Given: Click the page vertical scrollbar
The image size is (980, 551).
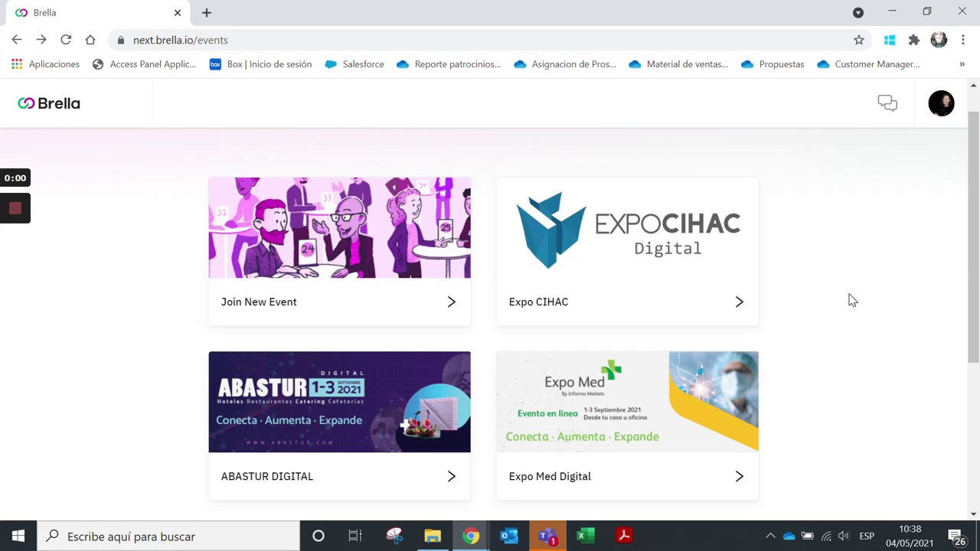Looking at the screenshot, I should pyautogui.click(x=973, y=237).
